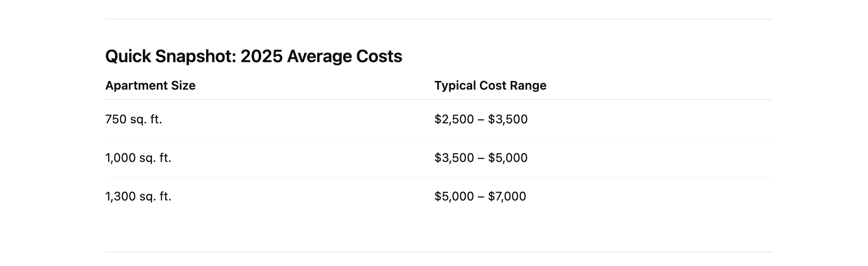Click the $5,000 lower value in the 1,300 sq. ft. row
Image resolution: width=868 pixels, height=266 pixels.
tap(454, 196)
